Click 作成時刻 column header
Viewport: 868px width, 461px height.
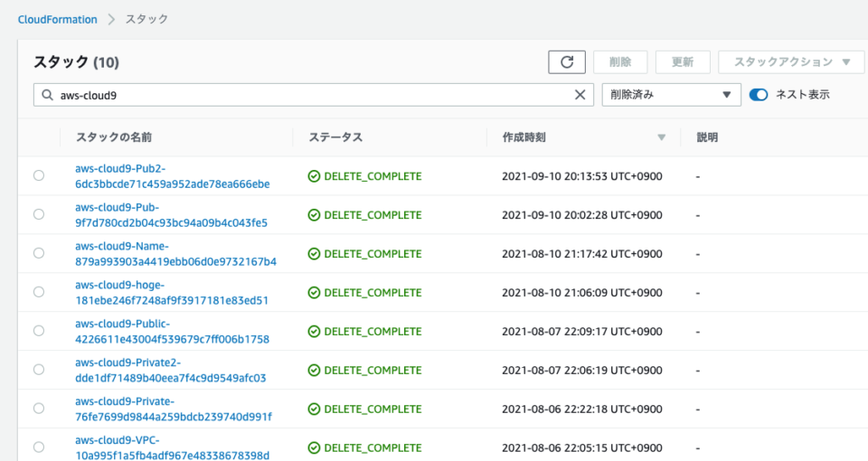[524, 137]
